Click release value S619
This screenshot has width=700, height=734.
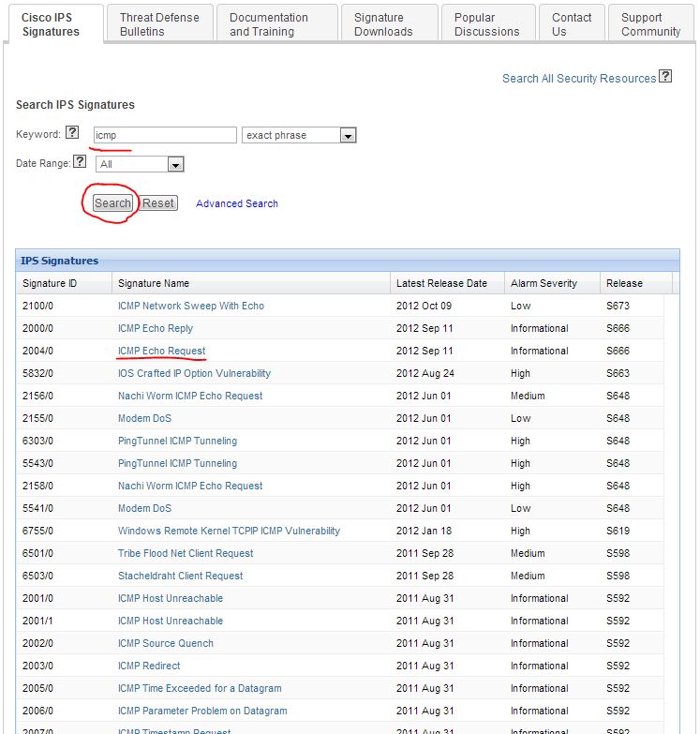618,531
